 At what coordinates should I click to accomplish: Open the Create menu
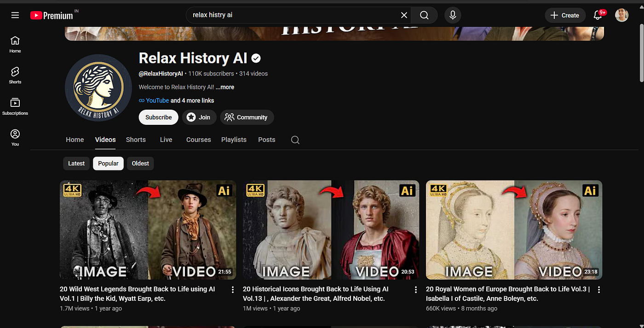(565, 15)
